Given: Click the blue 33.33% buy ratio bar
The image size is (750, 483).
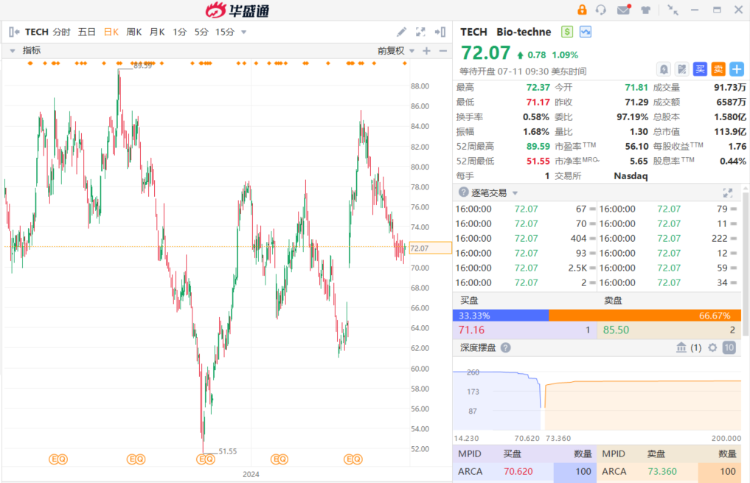Looking at the screenshot, I should (501, 316).
